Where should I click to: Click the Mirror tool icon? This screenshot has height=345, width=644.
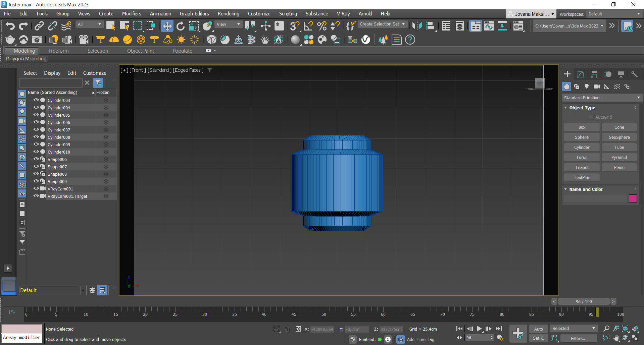click(x=417, y=26)
